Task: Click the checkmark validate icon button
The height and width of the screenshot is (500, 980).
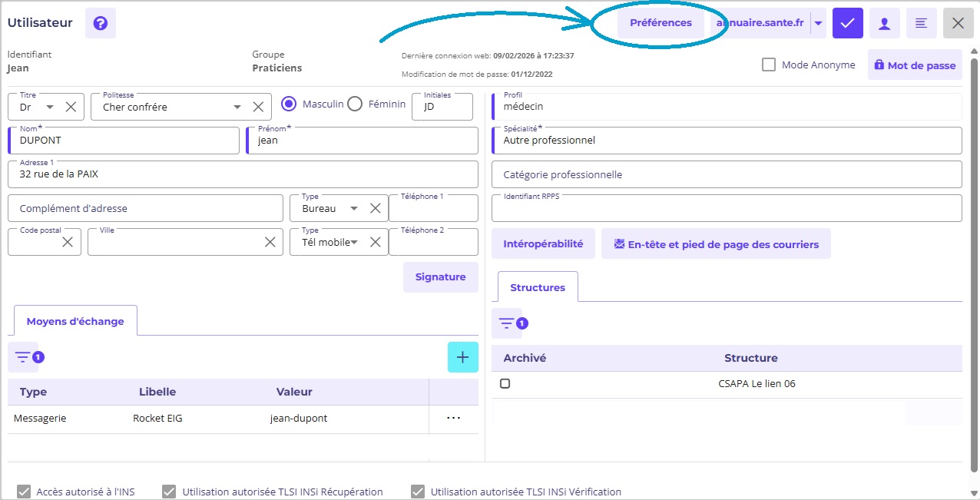Action: [x=847, y=23]
